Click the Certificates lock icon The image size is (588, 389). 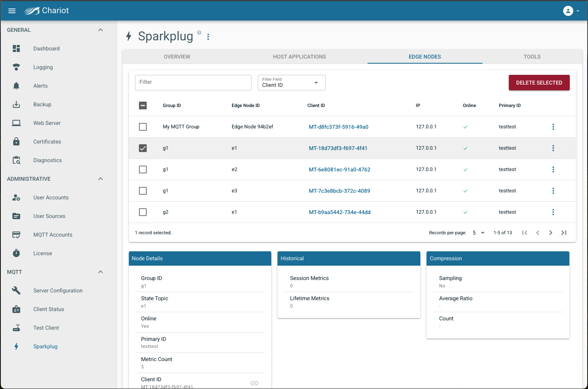[16, 142]
